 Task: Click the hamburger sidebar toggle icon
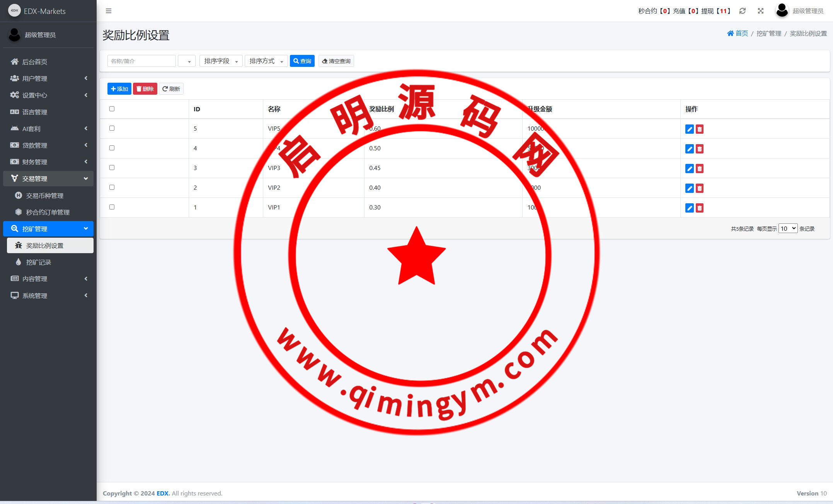(x=109, y=11)
